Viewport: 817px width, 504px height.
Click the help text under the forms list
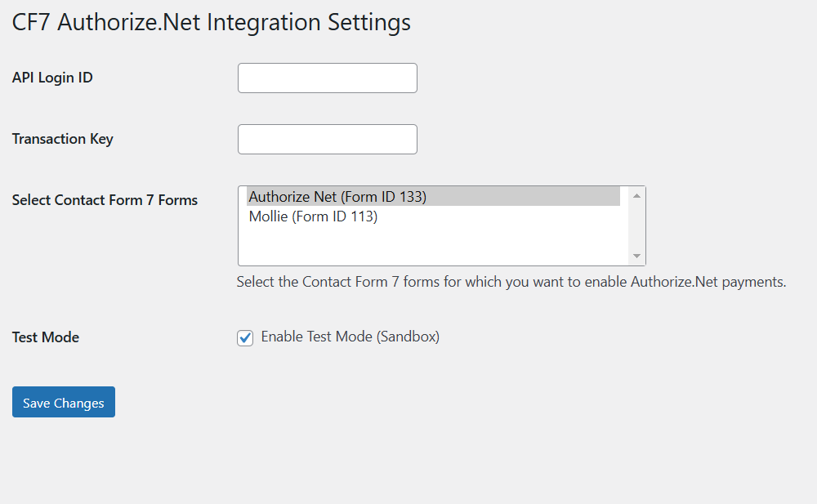pos(511,283)
